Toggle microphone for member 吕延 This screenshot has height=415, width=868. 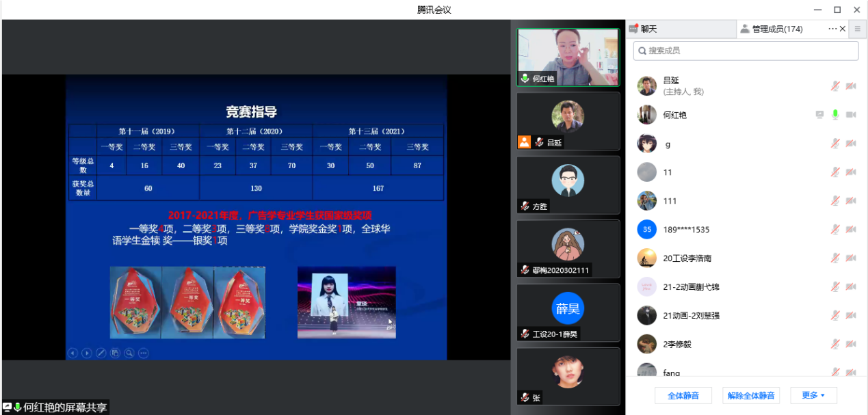tap(835, 86)
